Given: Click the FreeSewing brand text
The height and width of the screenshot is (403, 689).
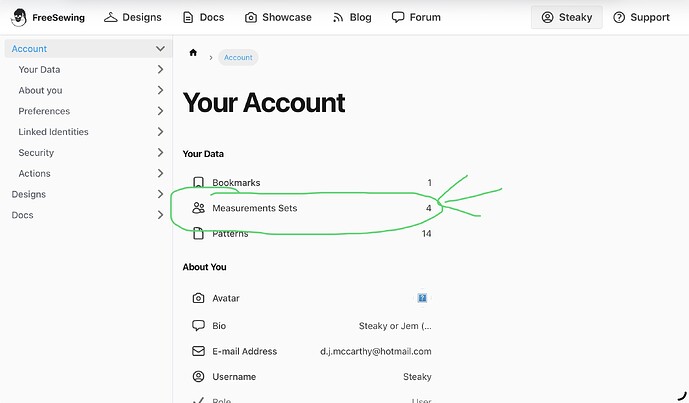Looking at the screenshot, I should [58, 18].
